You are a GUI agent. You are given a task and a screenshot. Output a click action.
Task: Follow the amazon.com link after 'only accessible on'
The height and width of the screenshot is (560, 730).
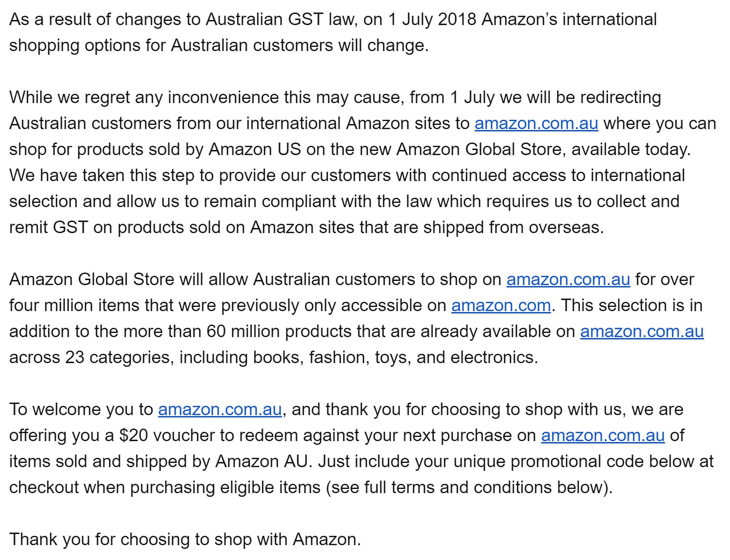point(501,306)
